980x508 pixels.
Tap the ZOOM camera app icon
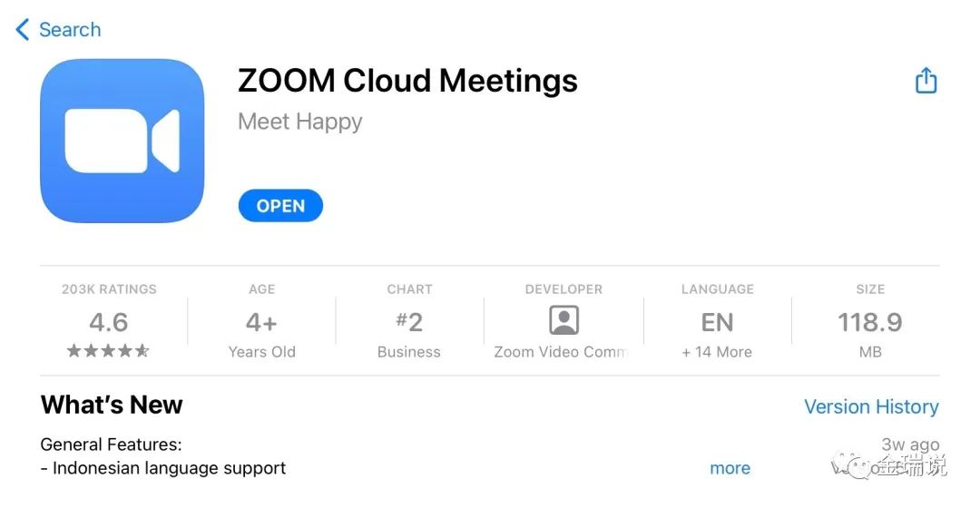click(122, 141)
